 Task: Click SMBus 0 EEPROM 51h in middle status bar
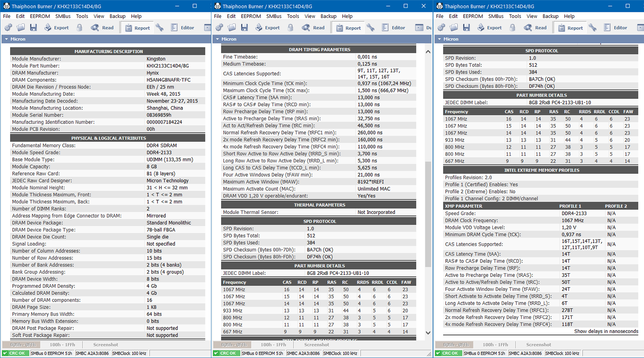[262, 353]
